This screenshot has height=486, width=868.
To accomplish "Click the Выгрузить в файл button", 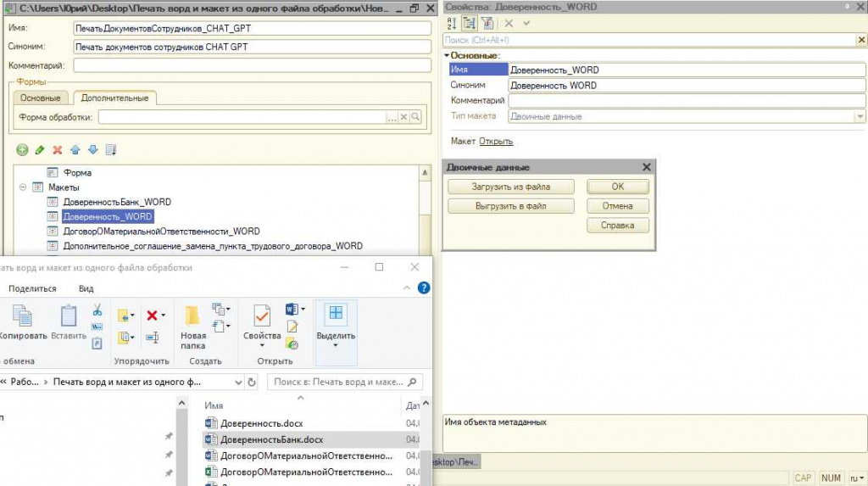I will coord(511,206).
